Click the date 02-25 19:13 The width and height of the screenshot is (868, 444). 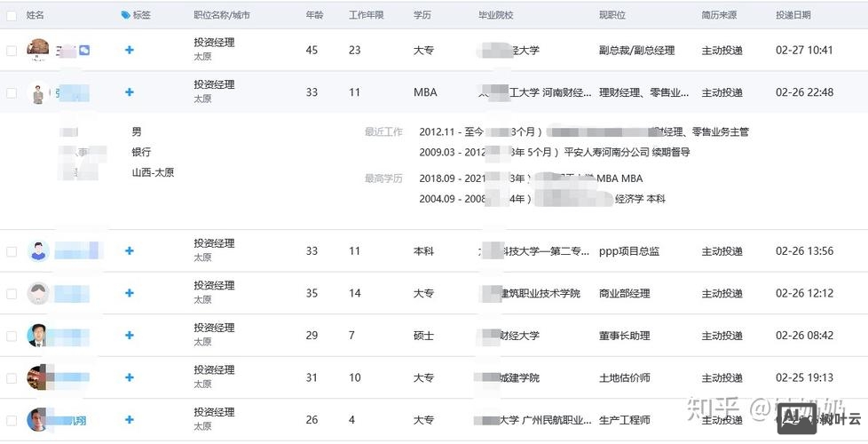coord(804,377)
